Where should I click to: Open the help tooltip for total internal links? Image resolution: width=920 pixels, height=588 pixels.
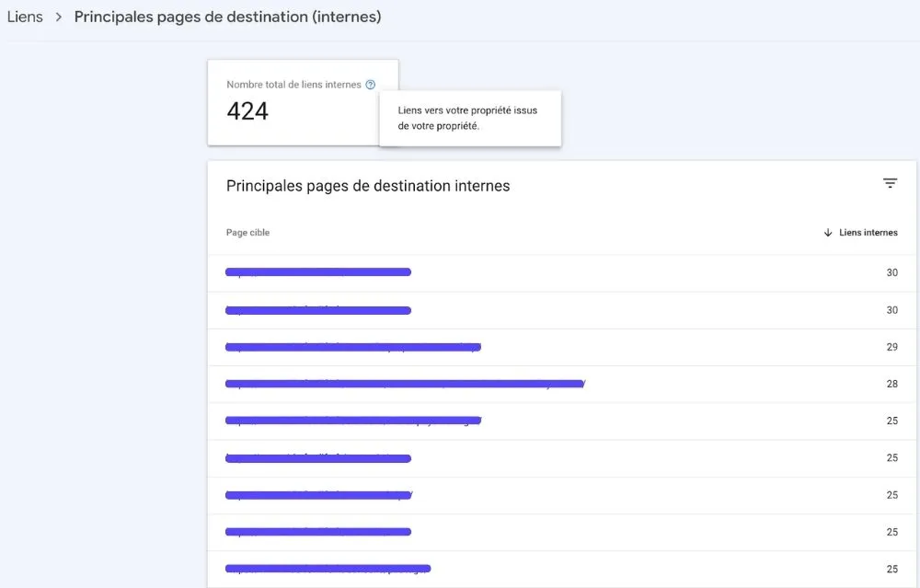[371, 84]
